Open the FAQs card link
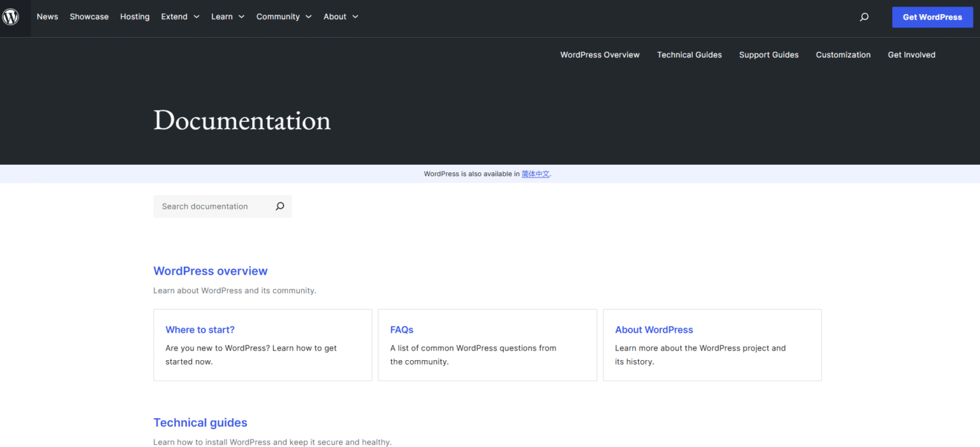Viewport: 980px width, 447px height. click(402, 330)
